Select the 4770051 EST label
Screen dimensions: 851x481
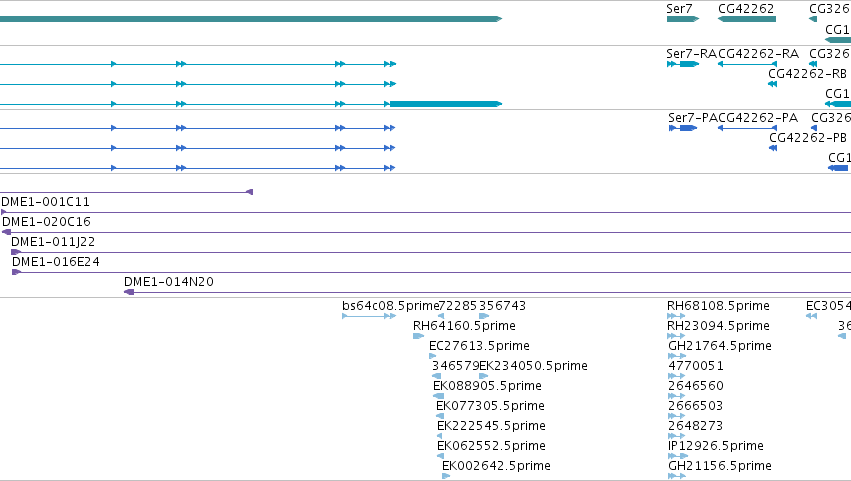tap(696, 366)
